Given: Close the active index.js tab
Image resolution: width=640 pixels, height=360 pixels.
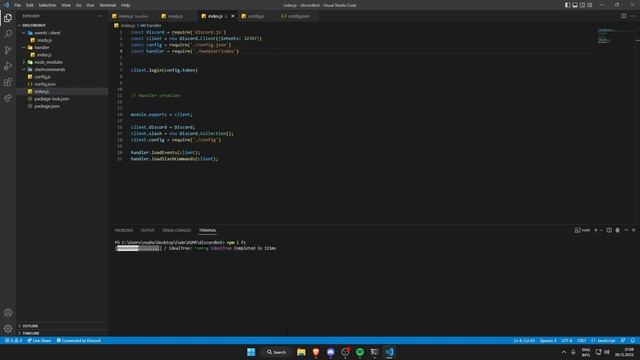Looking at the screenshot, I should 233,16.
